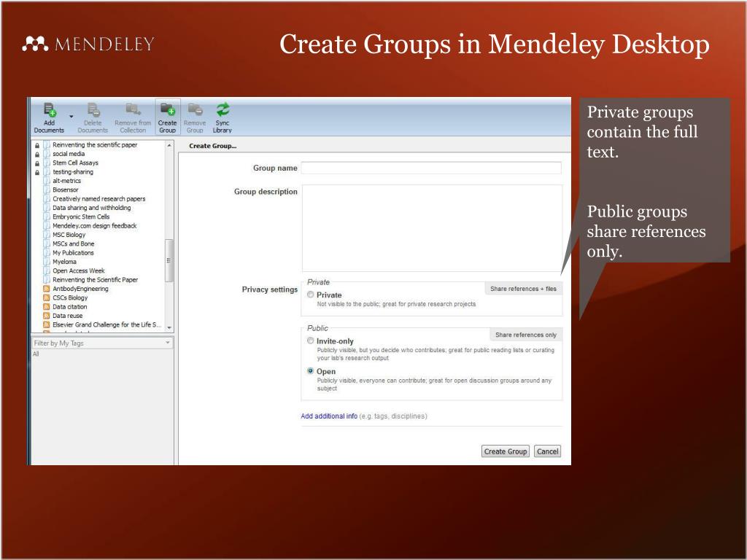Click the feed icon beside 'Data citation'
The height and width of the screenshot is (560, 747).
[x=47, y=307]
